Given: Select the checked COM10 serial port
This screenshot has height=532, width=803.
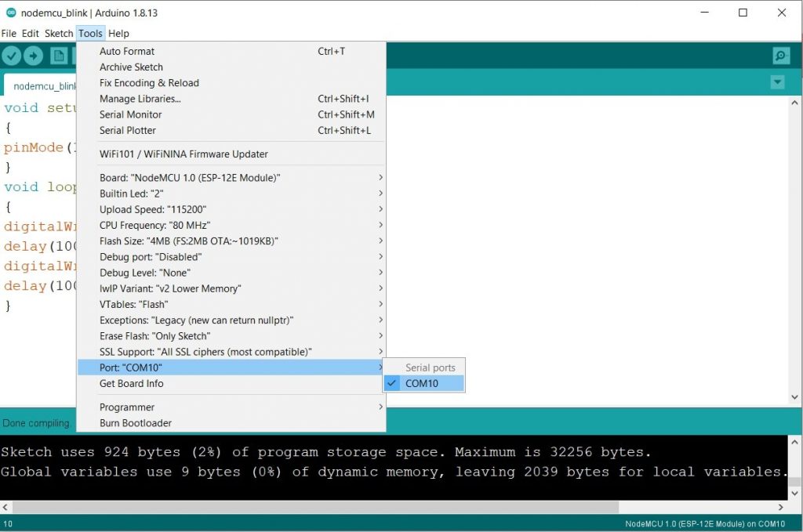Looking at the screenshot, I should [x=423, y=383].
